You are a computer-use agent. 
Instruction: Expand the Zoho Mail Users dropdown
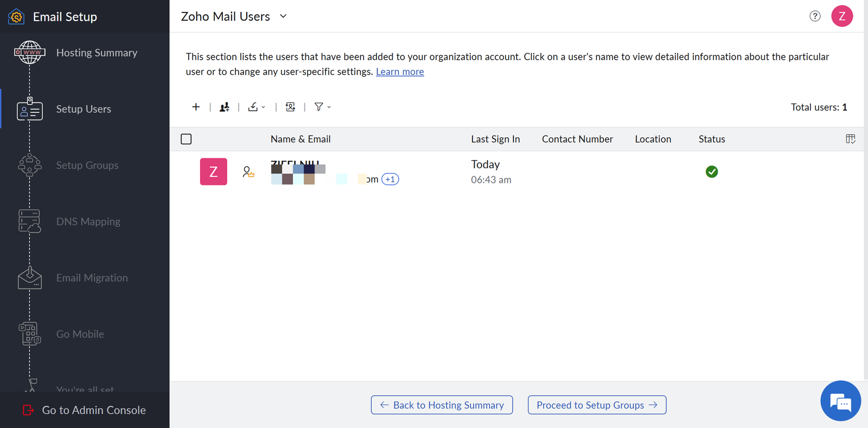coord(283,16)
